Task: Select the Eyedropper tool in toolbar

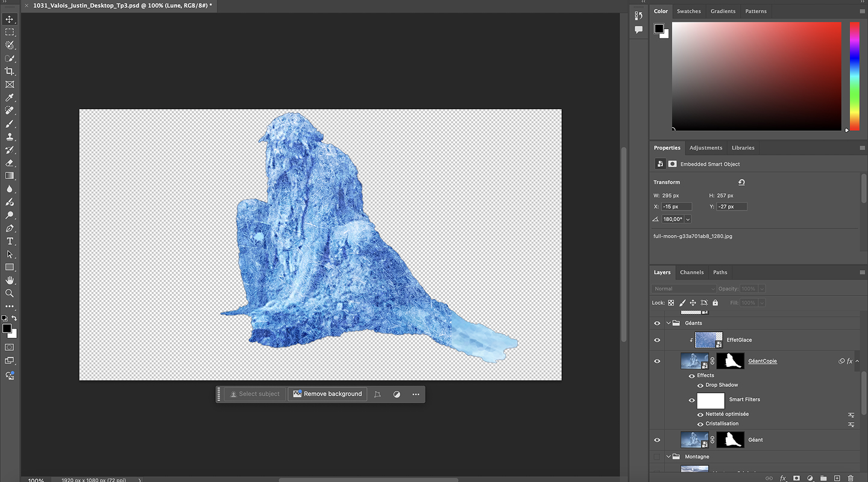Action: point(10,98)
